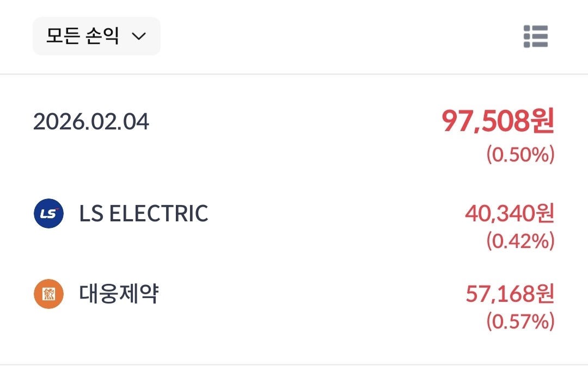The width and height of the screenshot is (588, 372).
Task: Click the 모든 text in filter chip
Action: 63,36
